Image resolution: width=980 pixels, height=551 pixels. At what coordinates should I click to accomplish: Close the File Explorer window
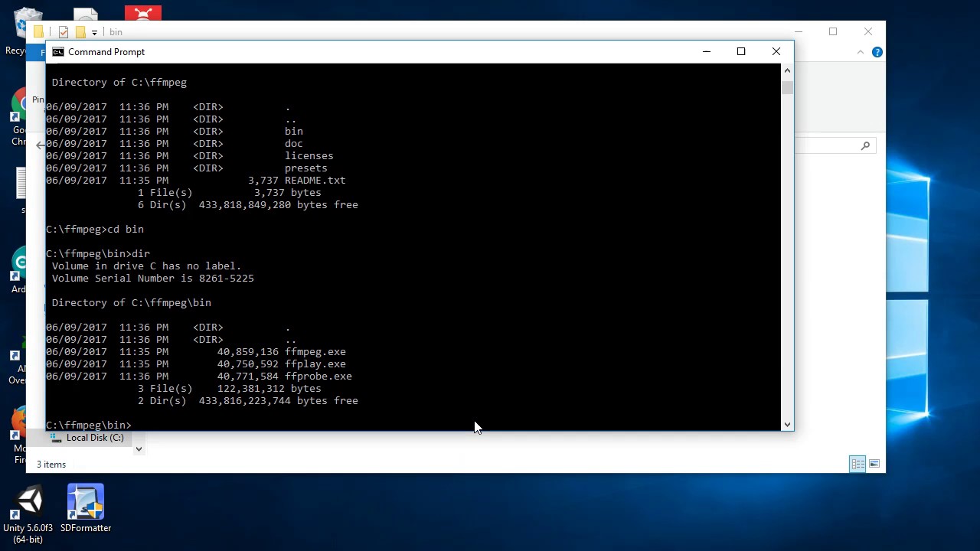[868, 31]
